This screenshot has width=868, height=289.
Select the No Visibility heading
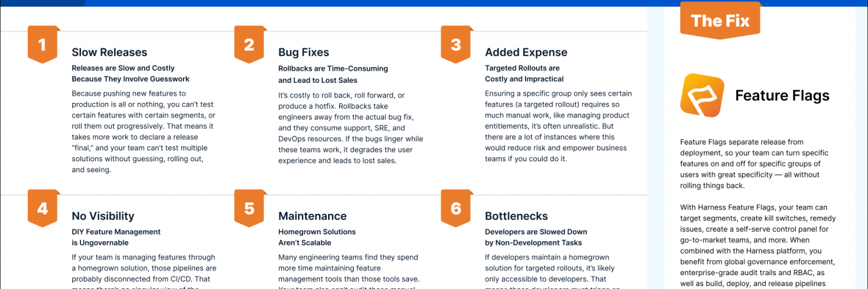[103, 216]
